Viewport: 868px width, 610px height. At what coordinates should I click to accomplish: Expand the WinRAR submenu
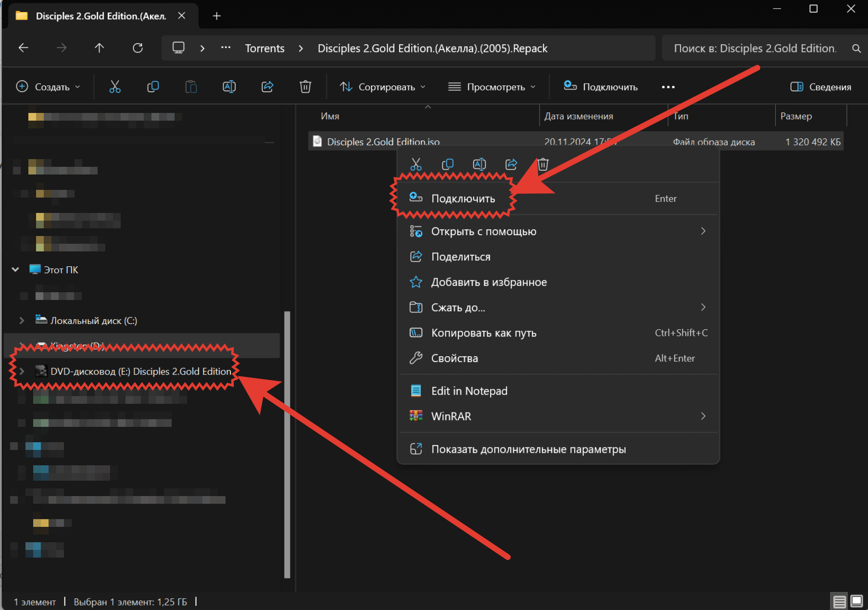click(x=703, y=416)
